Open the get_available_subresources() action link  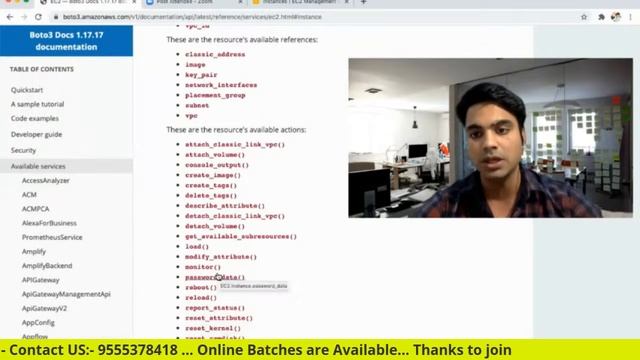(x=241, y=236)
